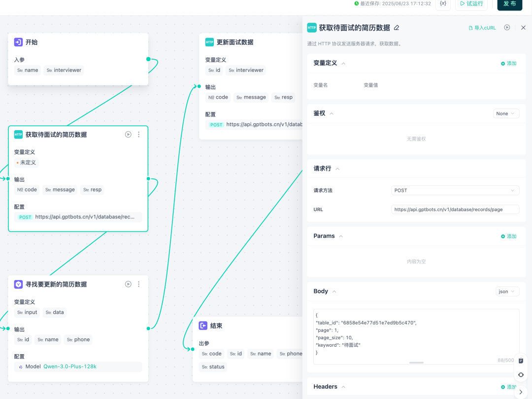Run the 寻找要更新的简历数据 node
Screen dimensions: 532x399
pyautogui.click(x=128, y=284)
